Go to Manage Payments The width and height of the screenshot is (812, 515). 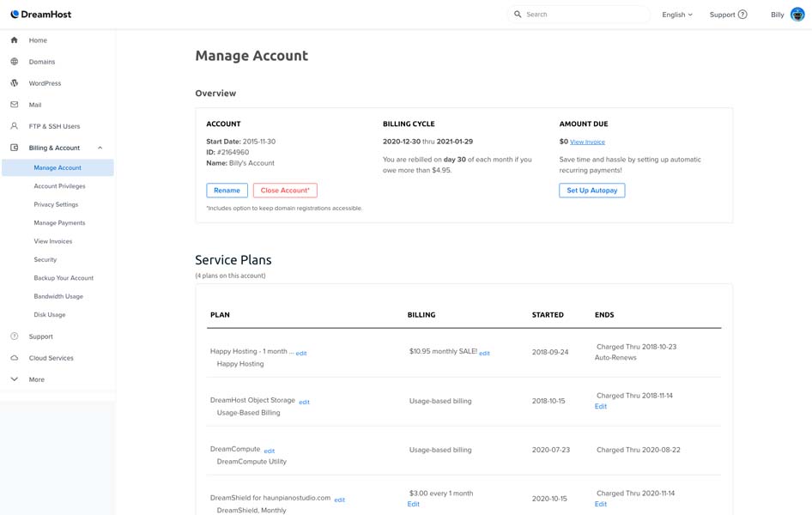pyautogui.click(x=59, y=222)
